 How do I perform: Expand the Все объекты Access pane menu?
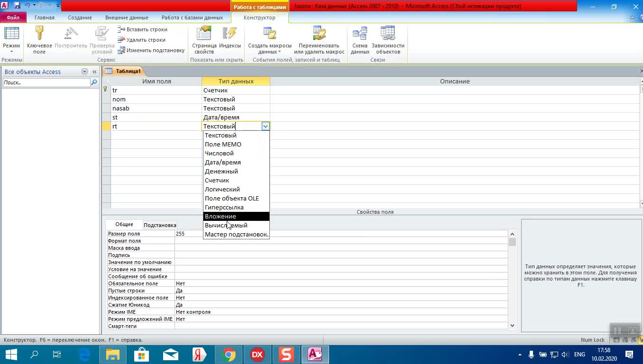pos(84,72)
